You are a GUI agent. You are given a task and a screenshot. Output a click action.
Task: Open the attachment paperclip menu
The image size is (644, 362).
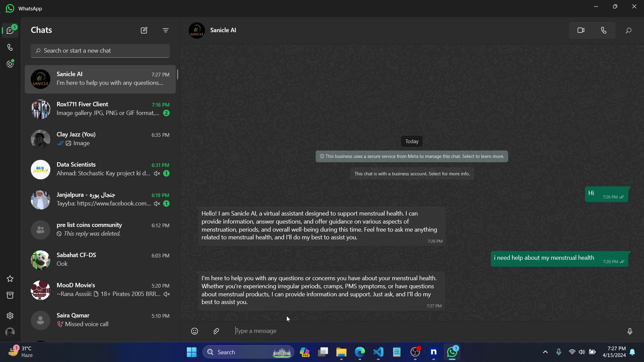(x=216, y=331)
